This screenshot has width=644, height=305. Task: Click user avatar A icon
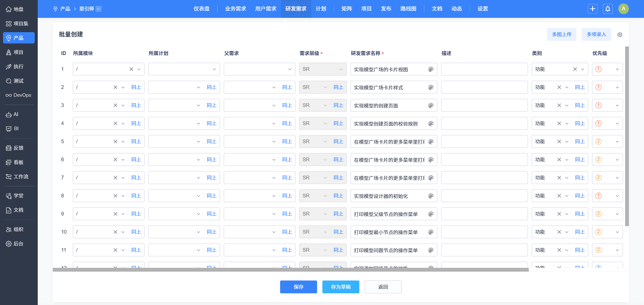coord(623,9)
